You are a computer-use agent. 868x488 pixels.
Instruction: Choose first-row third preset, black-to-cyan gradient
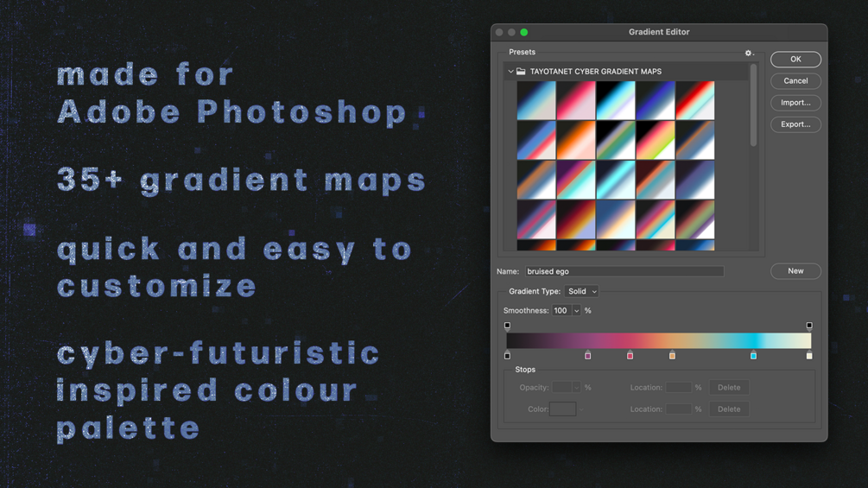[x=616, y=101]
